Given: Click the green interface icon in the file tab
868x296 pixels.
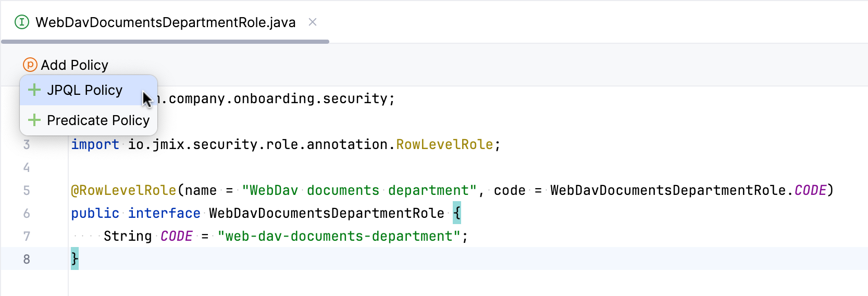Looking at the screenshot, I should (x=22, y=22).
